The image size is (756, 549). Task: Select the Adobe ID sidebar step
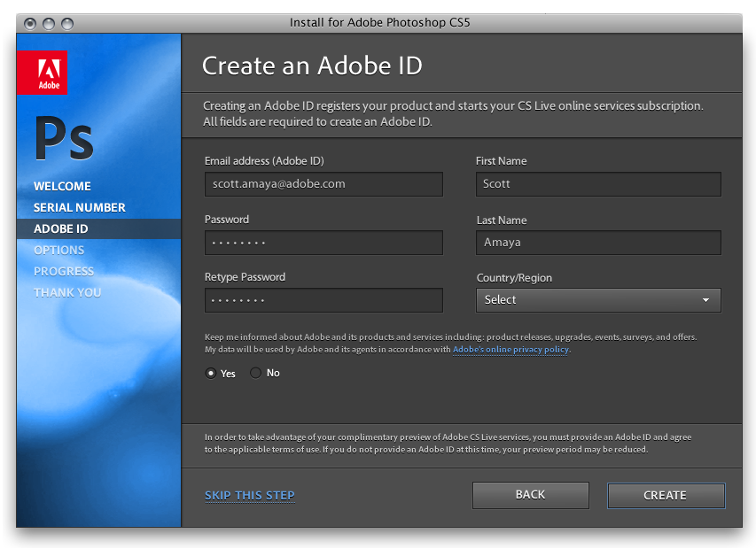[x=61, y=228]
